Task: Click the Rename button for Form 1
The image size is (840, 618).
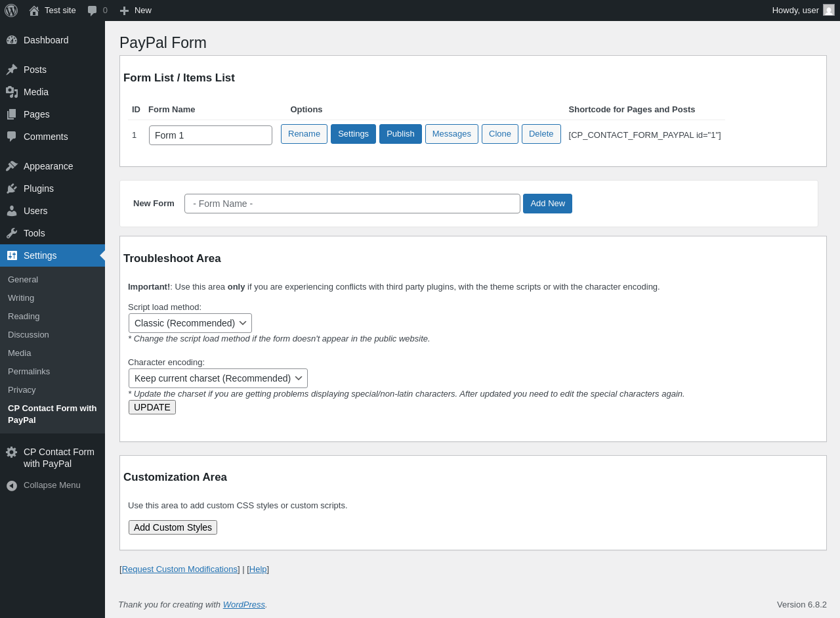Action: click(x=304, y=134)
